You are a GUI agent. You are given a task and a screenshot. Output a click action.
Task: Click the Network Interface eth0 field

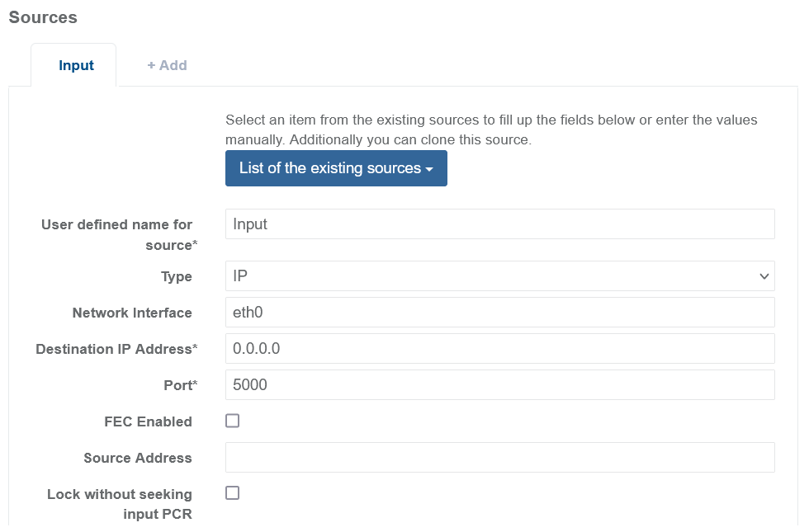[x=499, y=313]
